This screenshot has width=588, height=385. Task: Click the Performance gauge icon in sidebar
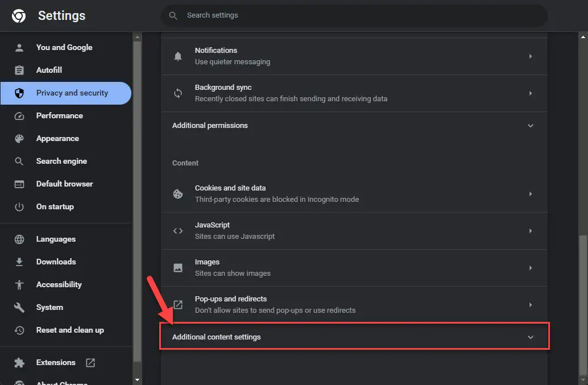click(x=19, y=116)
